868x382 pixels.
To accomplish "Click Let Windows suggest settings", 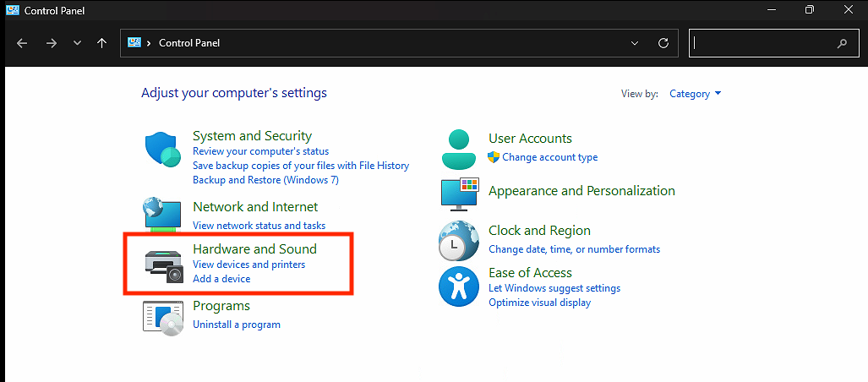I will (x=554, y=288).
